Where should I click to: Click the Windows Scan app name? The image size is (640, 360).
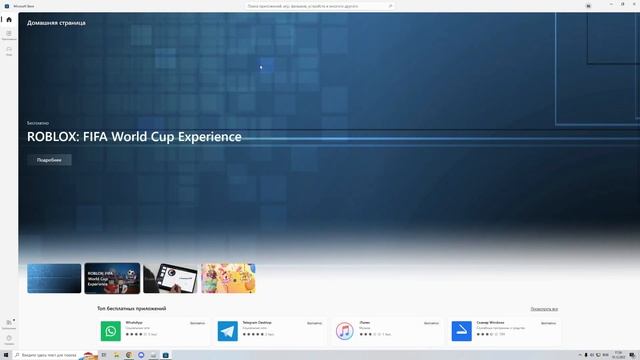coord(490,322)
